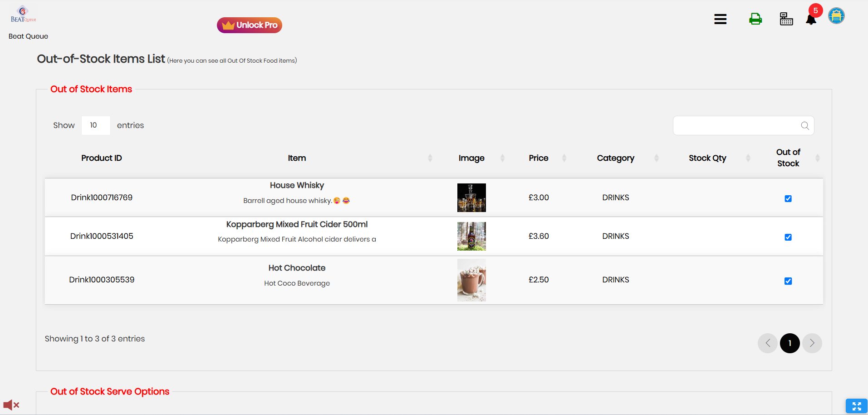Sort table by Price column
The image size is (868, 415).
(539, 158)
